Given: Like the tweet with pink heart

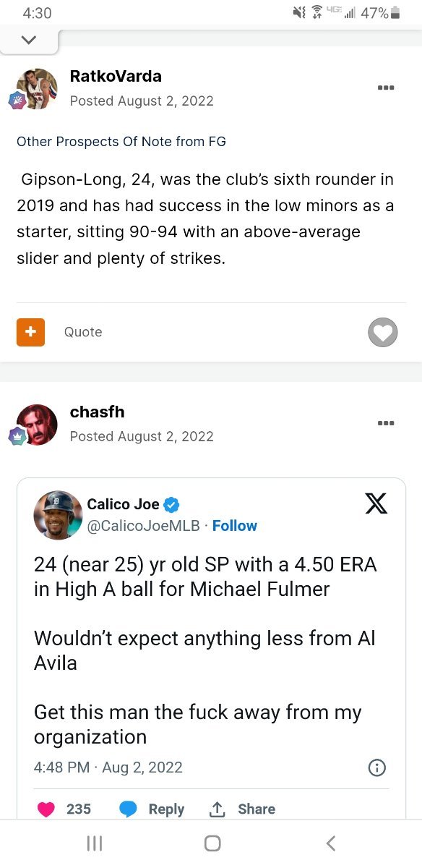Looking at the screenshot, I should (x=46, y=809).
